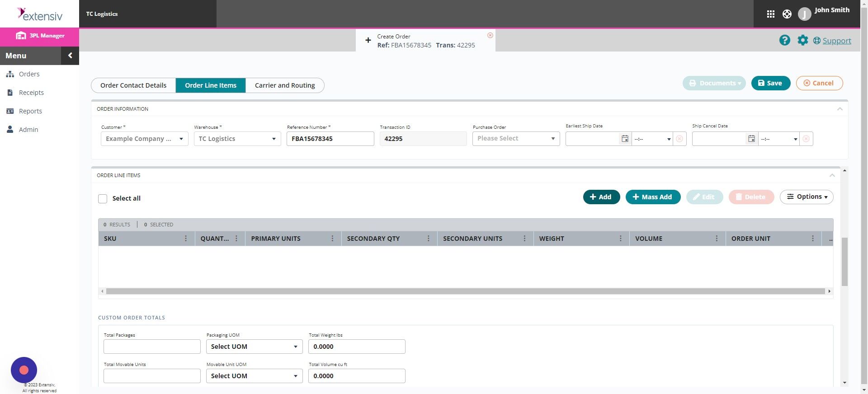Expand the Warehouse dropdown
This screenshot has height=394, width=868.
click(237, 139)
